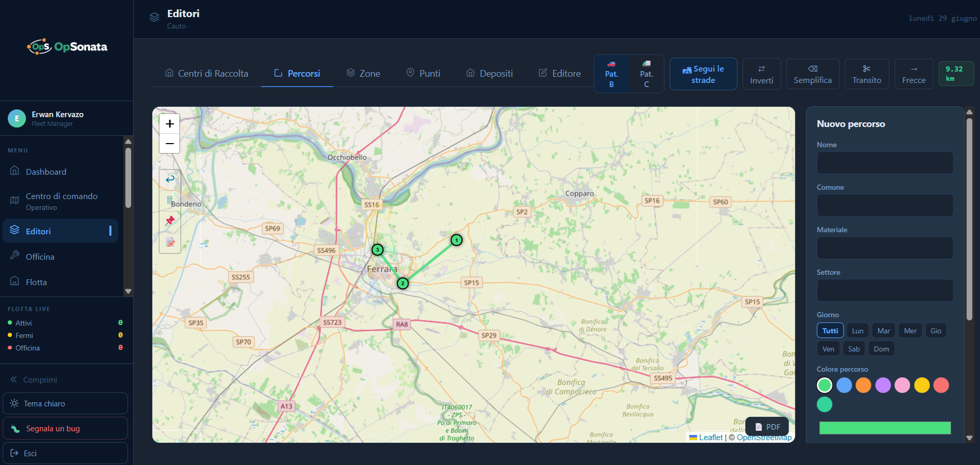This screenshot has height=465, width=980.
Task: Export map with PDF button
Action: click(767, 427)
